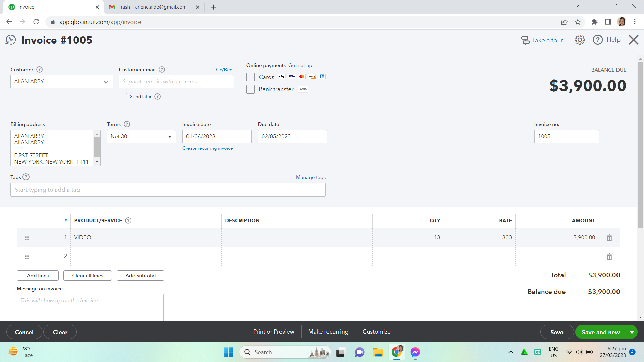Tick the Send later checkbox
This screenshot has height=362, width=644.
pyautogui.click(x=123, y=97)
